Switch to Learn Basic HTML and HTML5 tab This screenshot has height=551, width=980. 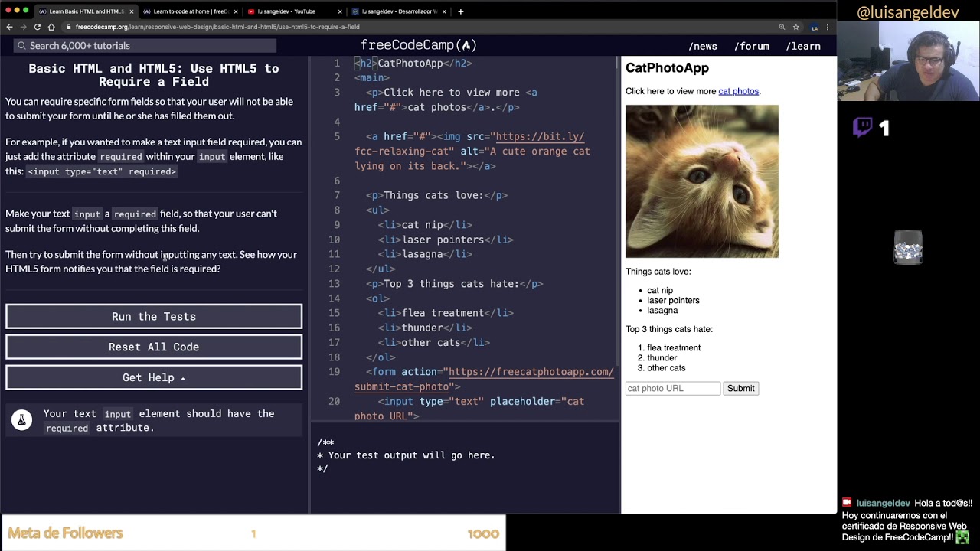(86, 11)
